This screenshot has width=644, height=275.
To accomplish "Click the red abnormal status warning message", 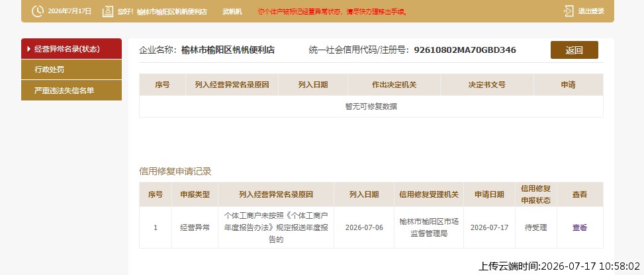I will point(332,11).
